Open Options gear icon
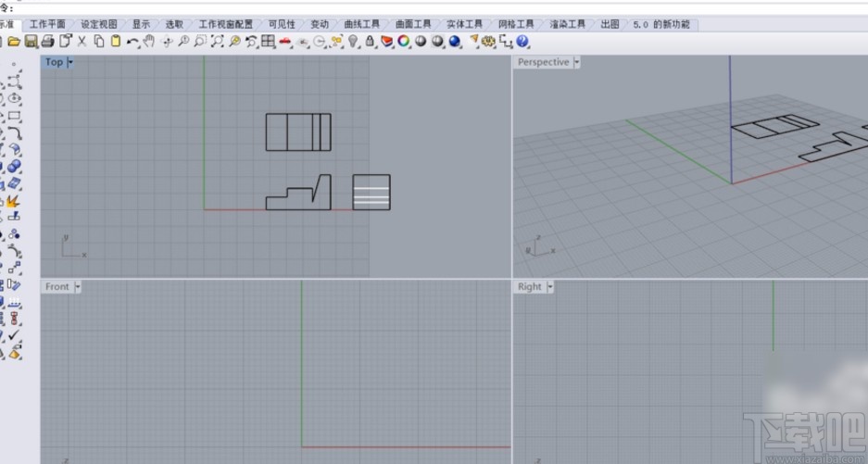The image size is (868, 464). [488, 42]
